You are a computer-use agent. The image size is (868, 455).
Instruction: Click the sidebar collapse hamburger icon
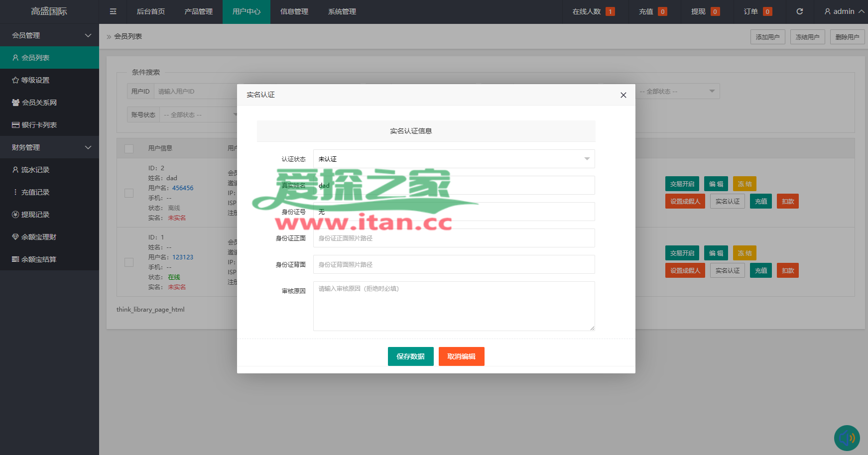(113, 11)
